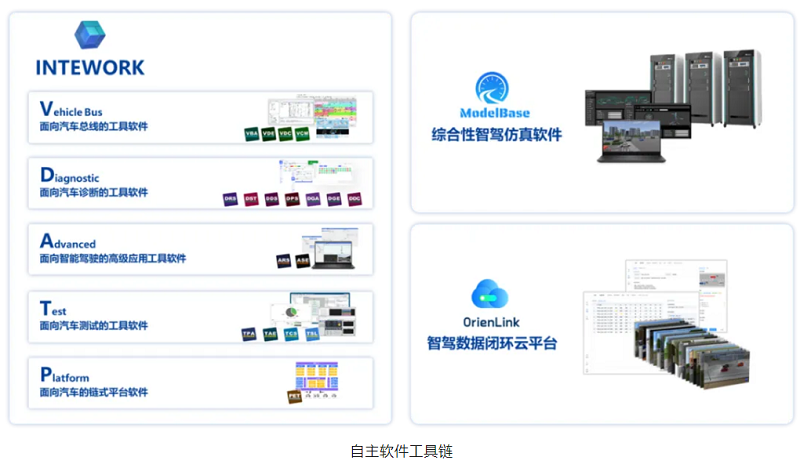Click the Vehicle Bus software screenshot thumbnail

pos(313,115)
